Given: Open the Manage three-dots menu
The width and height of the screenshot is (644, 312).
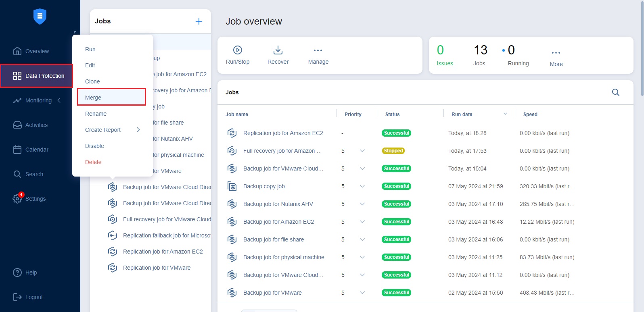Looking at the screenshot, I should click(318, 50).
